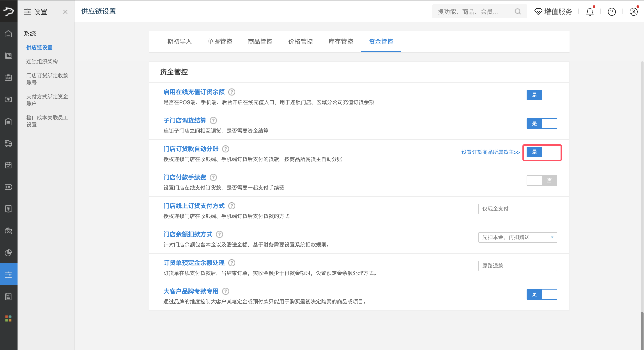
Task: Toggle the 门店订货款自动分账 switch
Action: [x=542, y=152]
